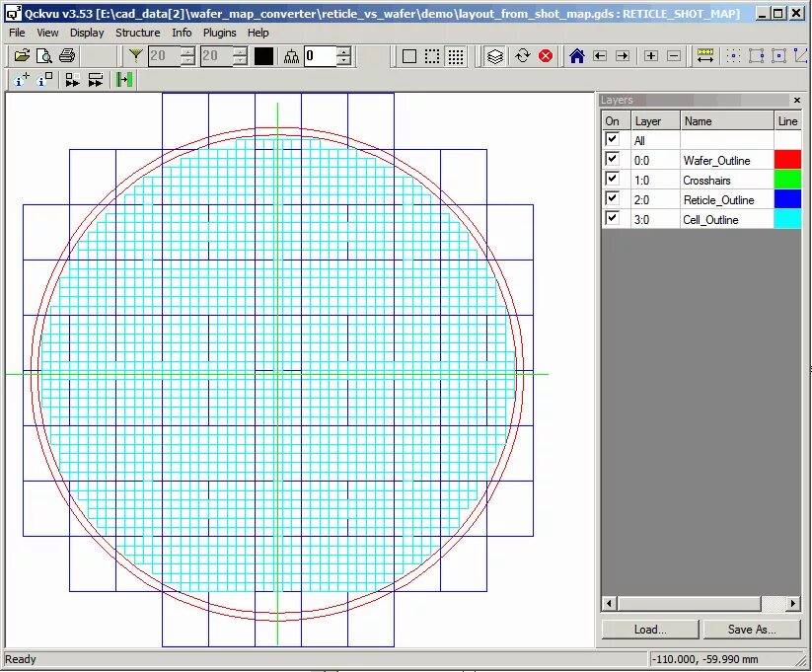Image resolution: width=812 pixels, height=672 pixels.
Task: Click the nesting level input field showing 0
Action: click(321, 56)
